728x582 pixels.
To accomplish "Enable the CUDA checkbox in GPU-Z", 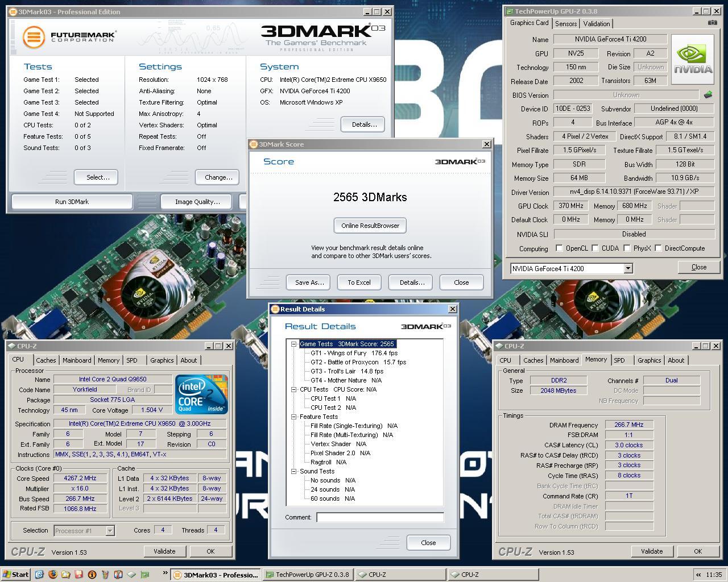I will 595,248.
